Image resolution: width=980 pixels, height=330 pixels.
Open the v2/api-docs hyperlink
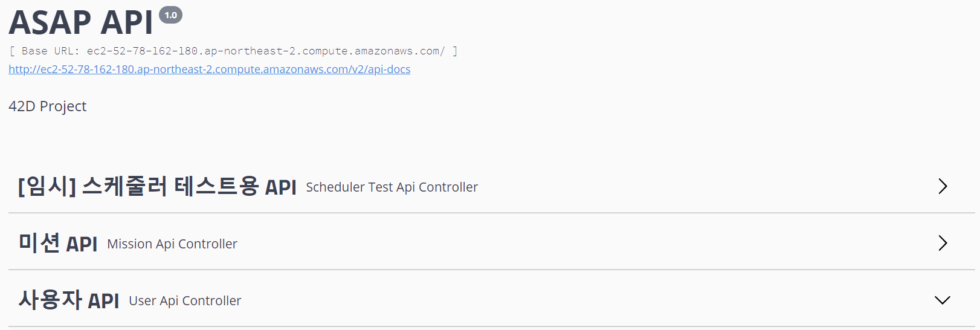coord(209,69)
